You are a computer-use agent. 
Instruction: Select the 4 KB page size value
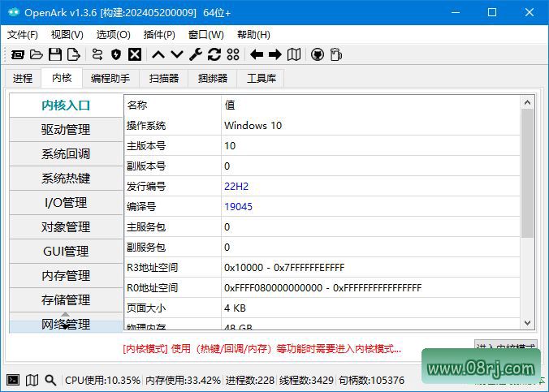click(x=371, y=308)
